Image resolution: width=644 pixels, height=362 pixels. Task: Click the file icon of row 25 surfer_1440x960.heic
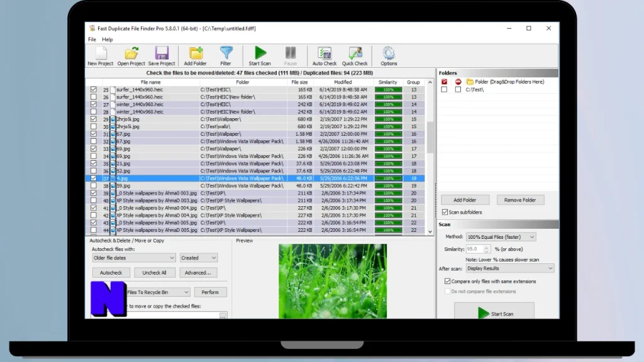tap(113, 89)
